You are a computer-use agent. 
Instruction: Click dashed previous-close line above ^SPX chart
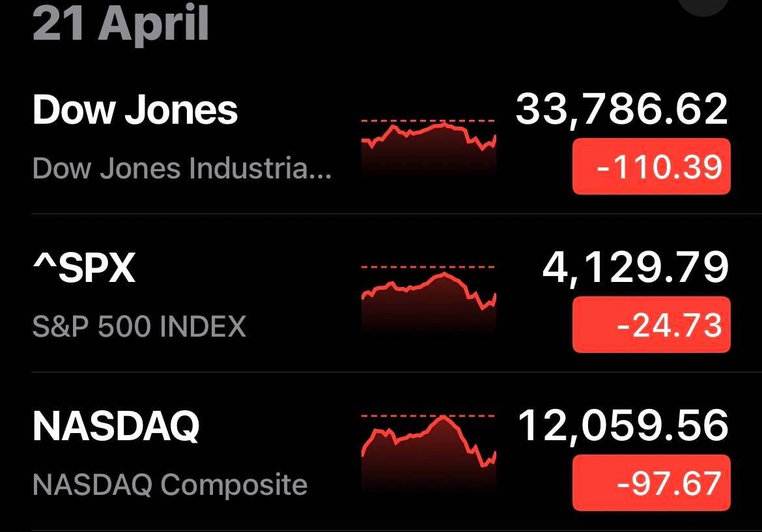point(428,267)
